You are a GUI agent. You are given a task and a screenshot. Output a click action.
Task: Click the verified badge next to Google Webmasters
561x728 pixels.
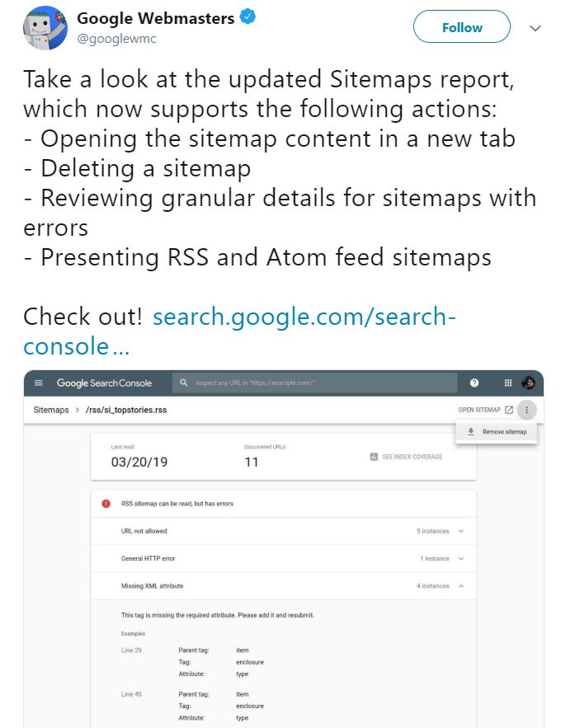pyautogui.click(x=250, y=16)
